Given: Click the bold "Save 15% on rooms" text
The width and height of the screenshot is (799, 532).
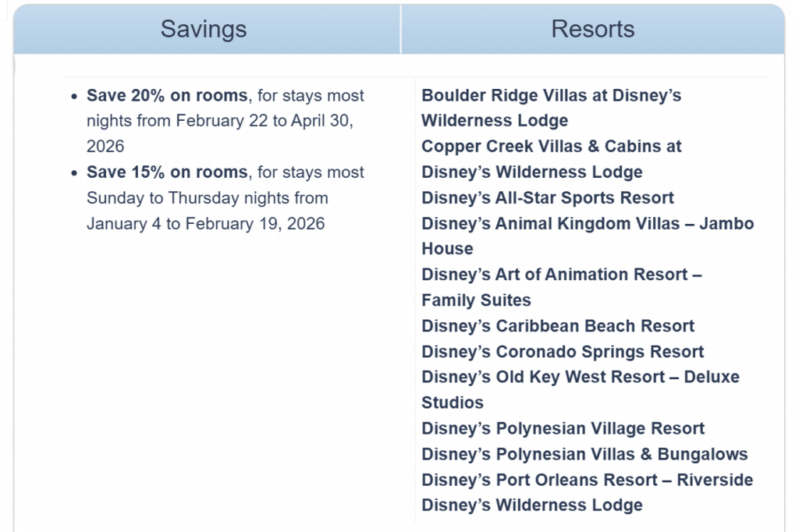Looking at the screenshot, I should pyautogui.click(x=167, y=172).
